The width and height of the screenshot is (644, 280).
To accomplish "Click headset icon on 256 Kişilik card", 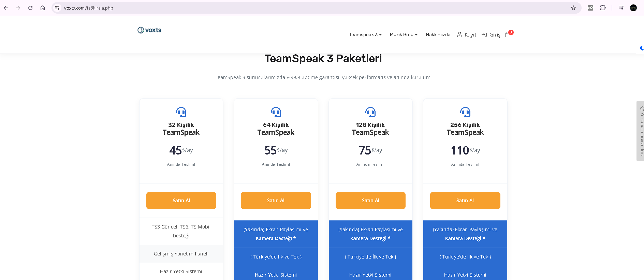I will click(x=465, y=112).
